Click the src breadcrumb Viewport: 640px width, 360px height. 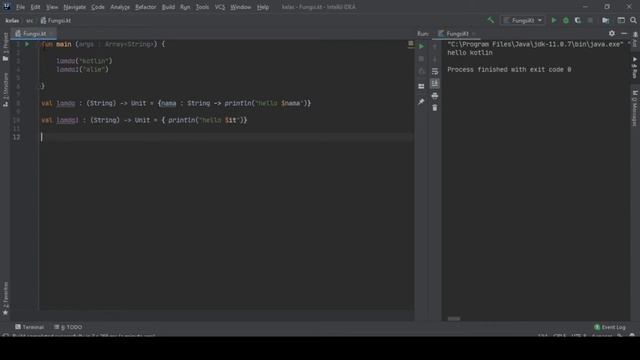(x=30, y=20)
